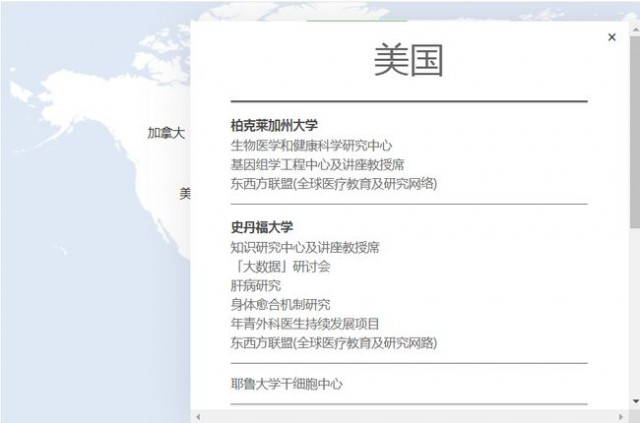Close the 美国 popup panel
The height and width of the screenshot is (423, 640).
pyautogui.click(x=611, y=37)
